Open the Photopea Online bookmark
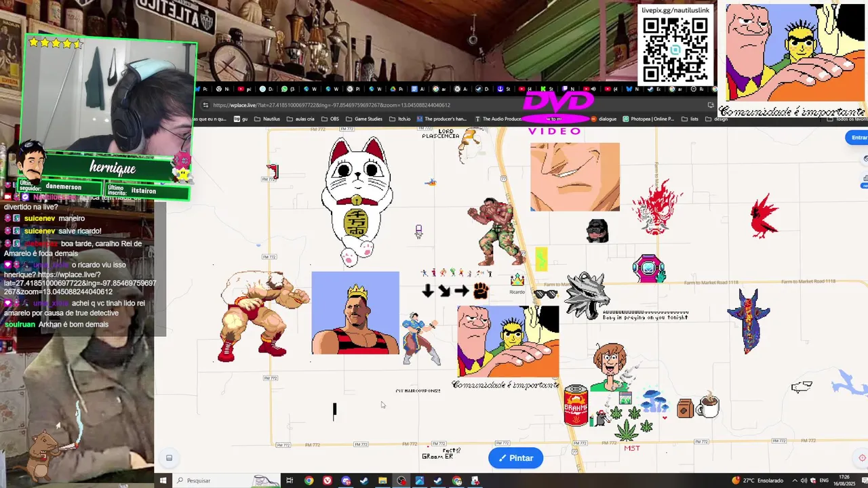This screenshot has width=868, height=488. pyautogui.click(x=648, y=119)
